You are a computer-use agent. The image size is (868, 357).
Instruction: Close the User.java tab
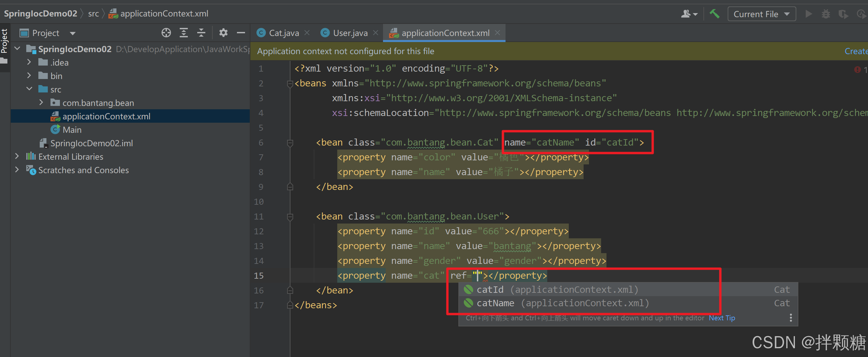pyautogui.click(x=376, y=33)
